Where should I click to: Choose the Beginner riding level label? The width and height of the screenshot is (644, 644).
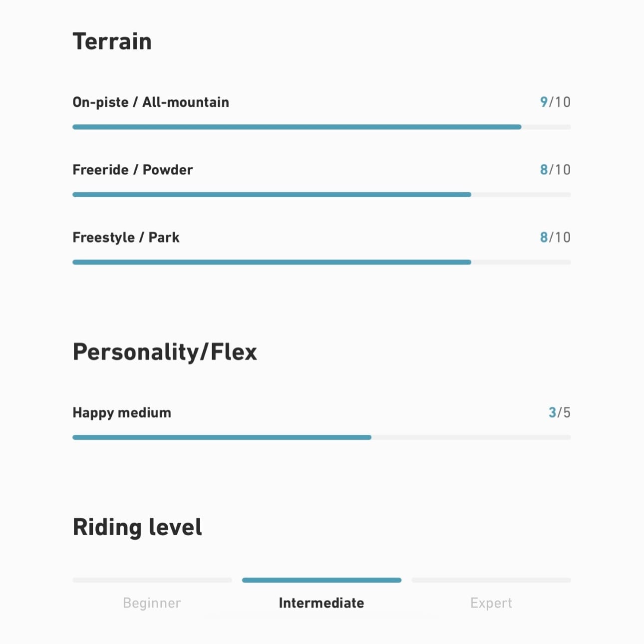pyautogui.click(x=152, y=603)
